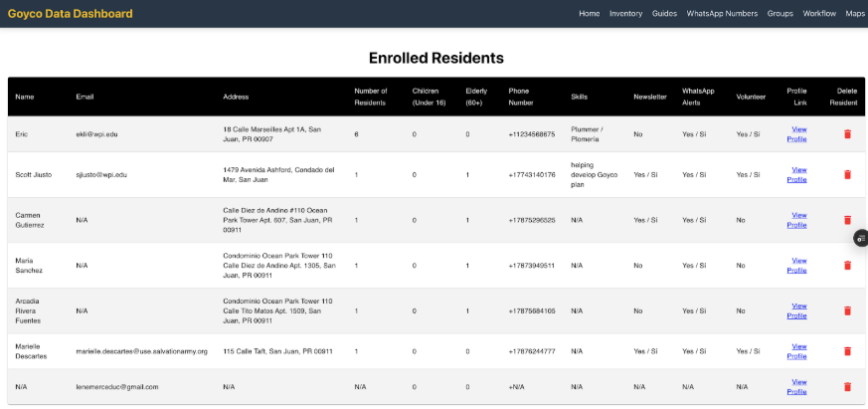Open Scott Jiusto's View Profile link

(797, 174)
